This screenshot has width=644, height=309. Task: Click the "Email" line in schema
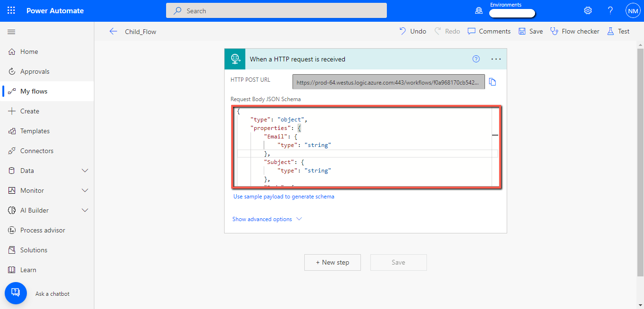point(280,137)
